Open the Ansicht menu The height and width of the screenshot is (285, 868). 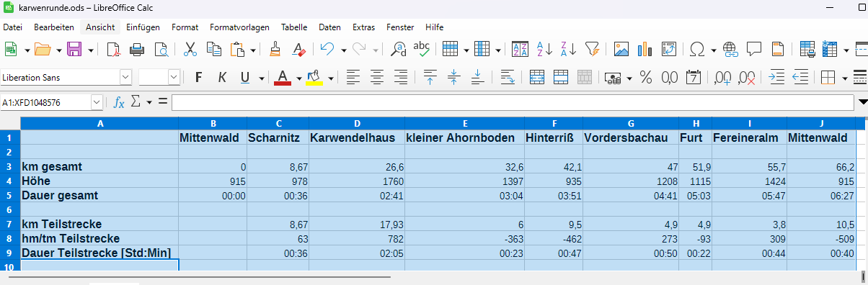pyautogui.click(x=100, y=27)
